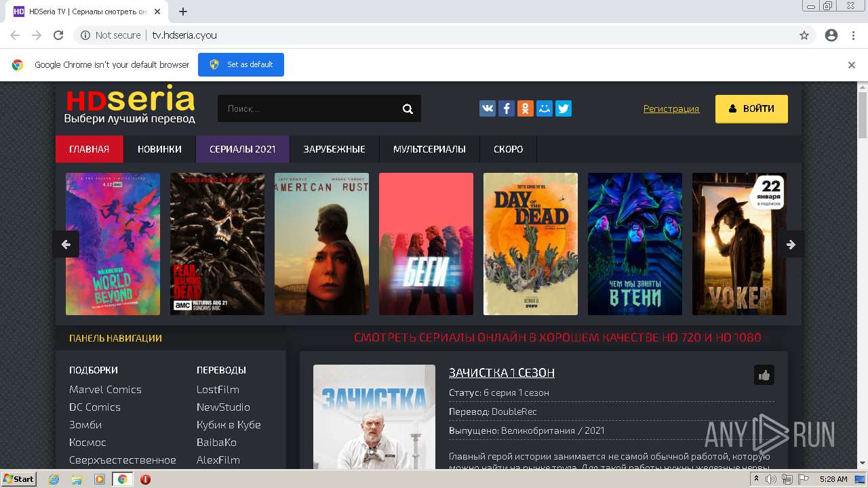Image resolution: width=868 pixels, height=488 pixels.
Task: Open Internet Explorer from the taskbar
Action: click(54, 479)
